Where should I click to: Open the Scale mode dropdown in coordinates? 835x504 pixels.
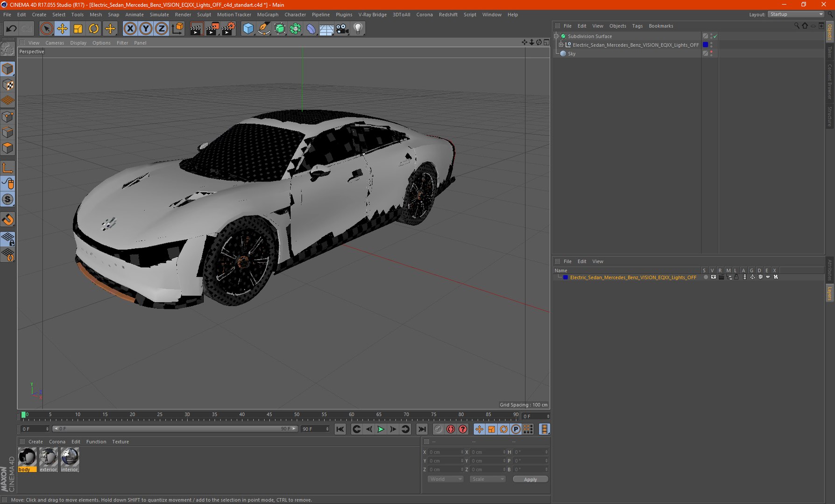pos(488,479)
